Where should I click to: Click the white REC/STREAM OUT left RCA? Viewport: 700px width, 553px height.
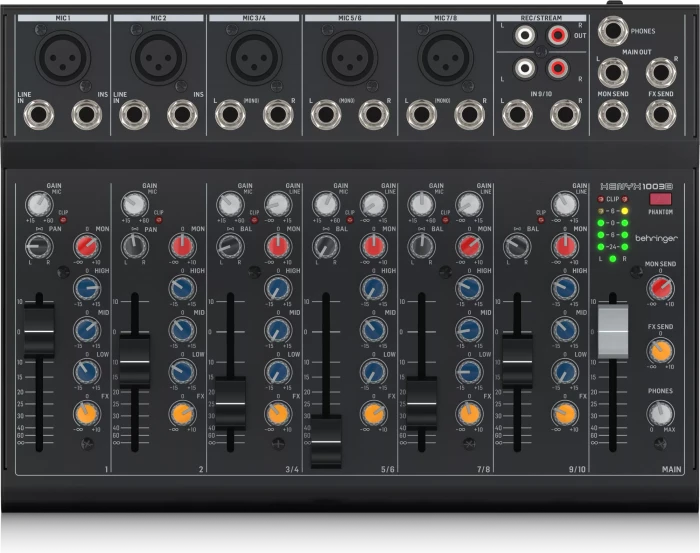[x=525, y=35]
